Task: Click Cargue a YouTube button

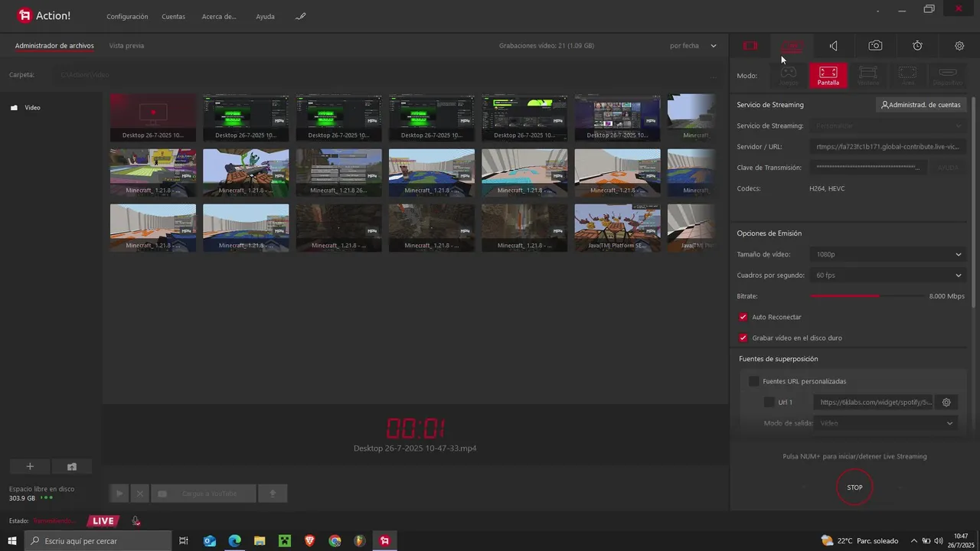Action: pos(204,494)
